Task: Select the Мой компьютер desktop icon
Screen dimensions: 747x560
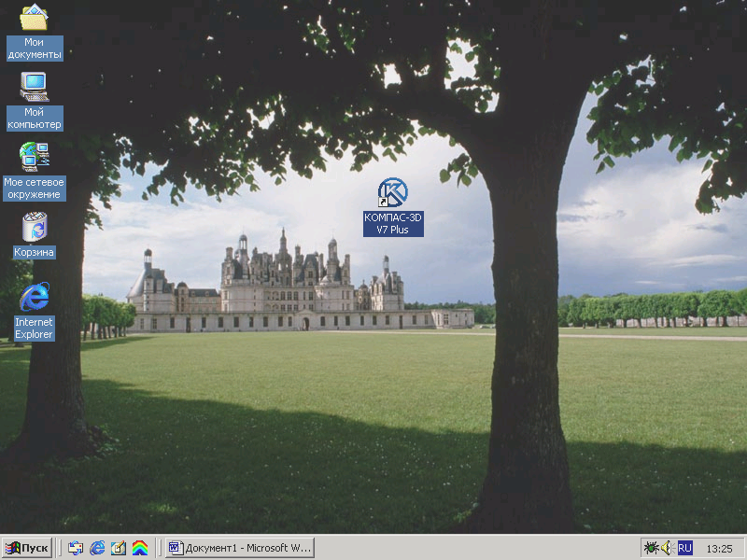Action: click(34, 87)
